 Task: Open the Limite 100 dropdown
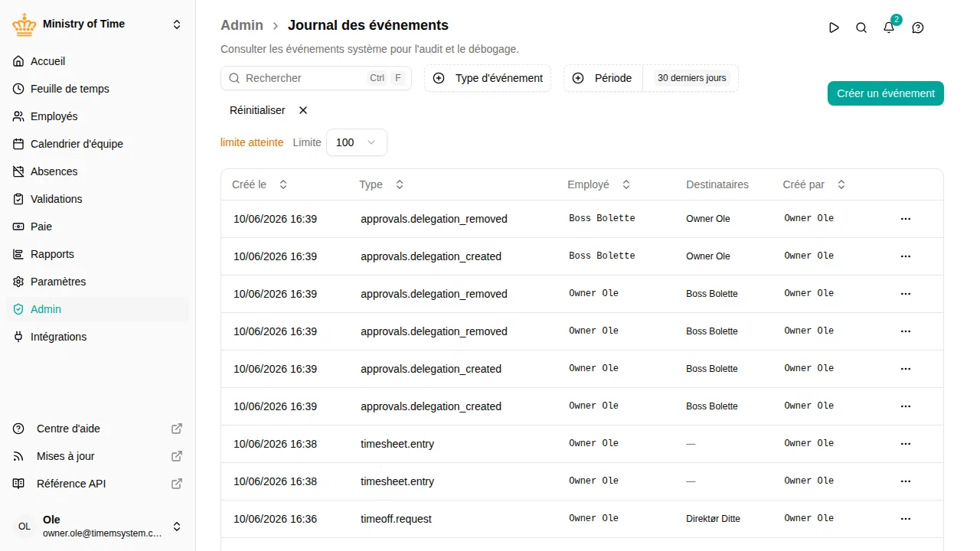[x=357, y=142]
